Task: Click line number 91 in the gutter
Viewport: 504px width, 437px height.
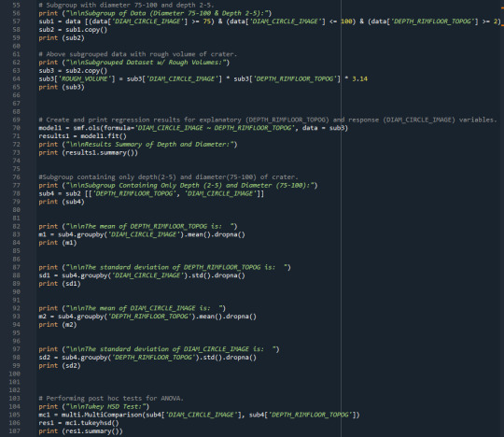Action: 16,300
